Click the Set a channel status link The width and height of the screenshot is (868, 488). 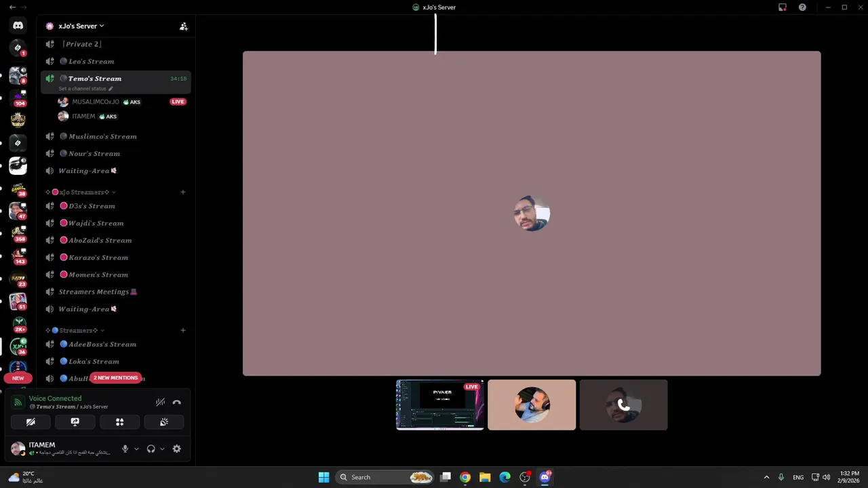point(85,89)
